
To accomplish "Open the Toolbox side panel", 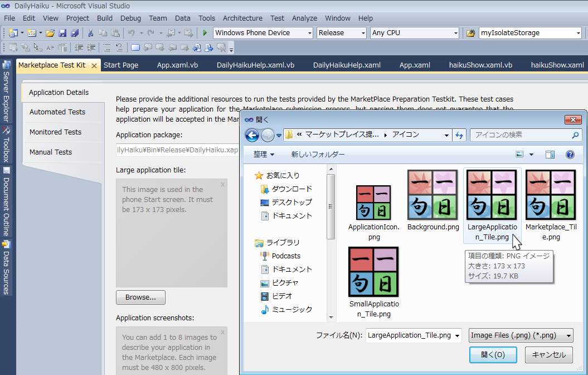I will [6, 145].
